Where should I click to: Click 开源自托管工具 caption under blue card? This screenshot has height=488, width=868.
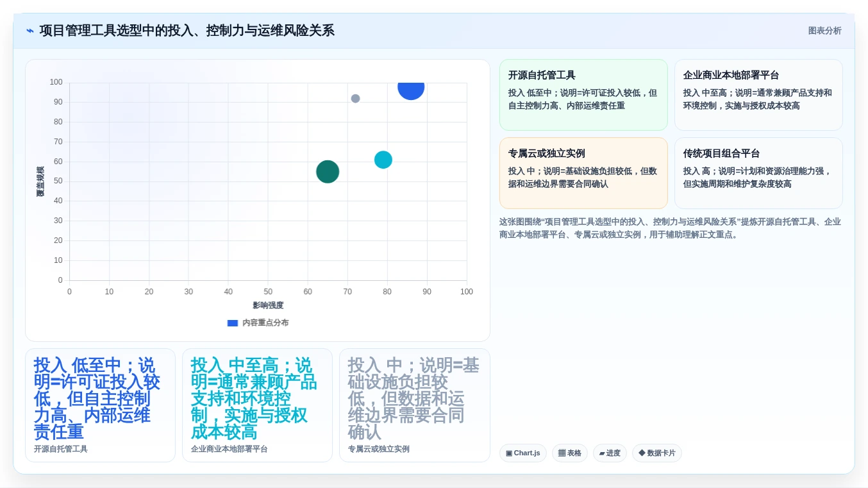coord(61,450)
